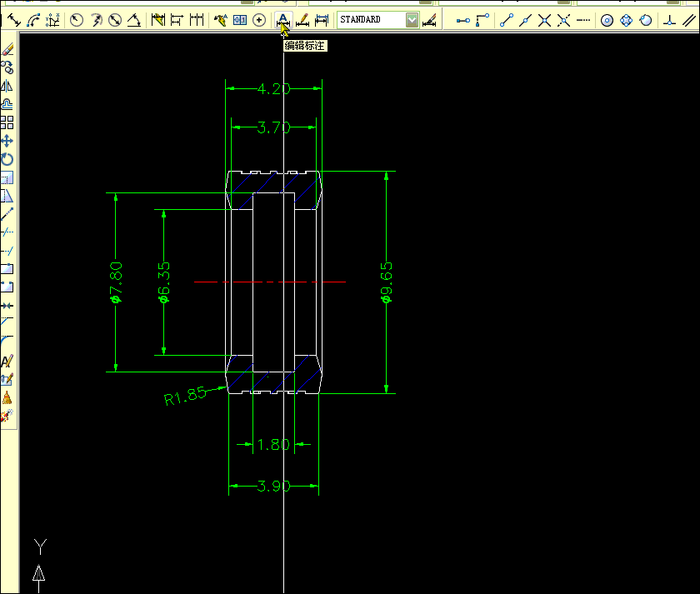Enable Midpoint object snap

526,20
